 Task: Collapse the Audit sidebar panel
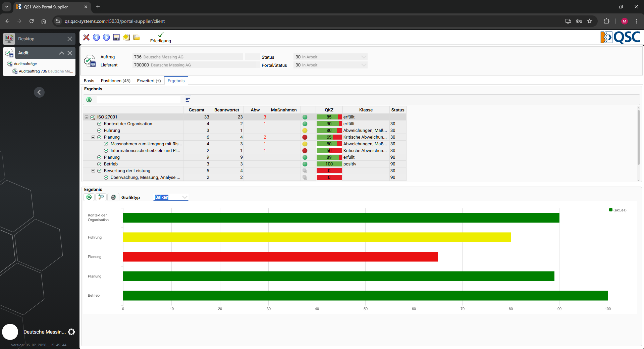click(x=62, y=53)
